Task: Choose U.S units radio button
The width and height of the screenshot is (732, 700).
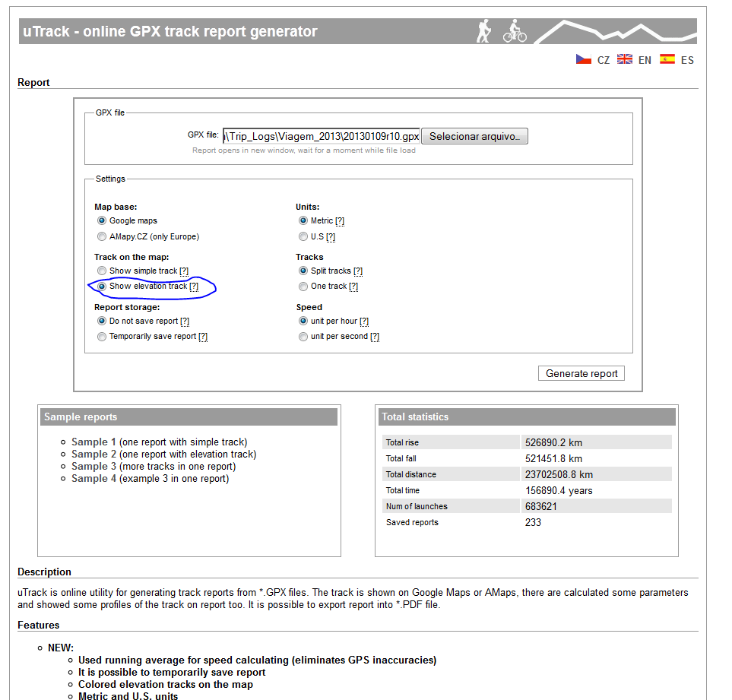Action: click(303, 236)
